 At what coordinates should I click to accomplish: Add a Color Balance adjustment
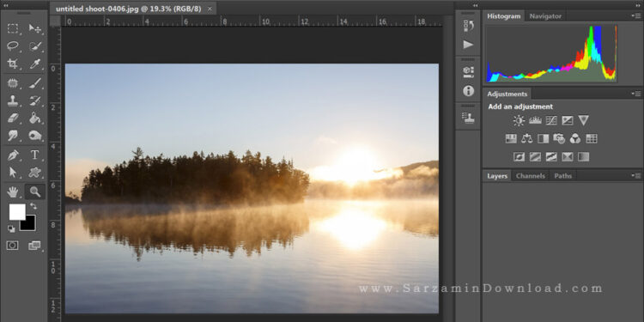(527, 138)
